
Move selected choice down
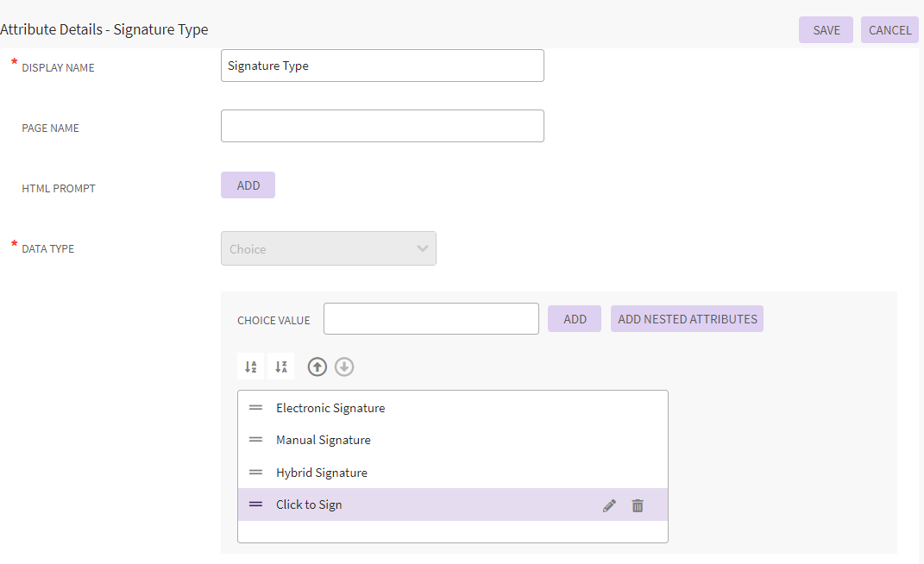tap(344, 367)
